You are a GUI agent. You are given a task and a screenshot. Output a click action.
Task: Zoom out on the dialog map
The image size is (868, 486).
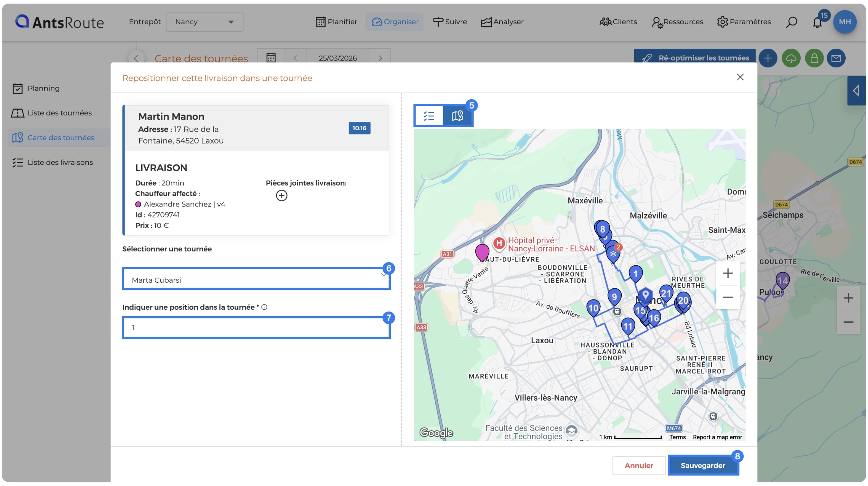coord(728,297)
